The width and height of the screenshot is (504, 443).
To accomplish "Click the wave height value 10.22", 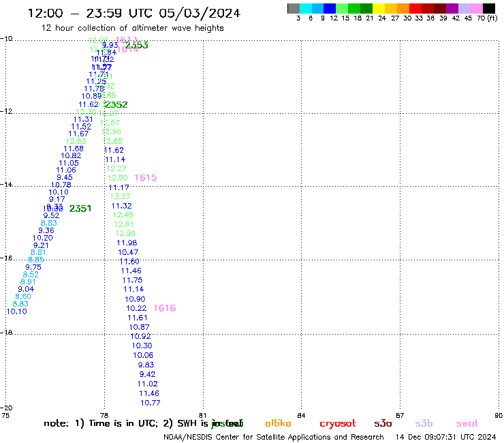I will point(136,308).
